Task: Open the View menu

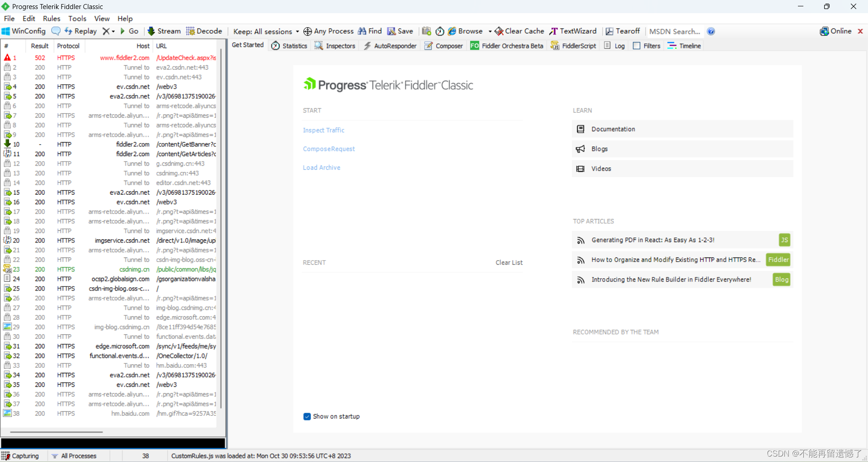Action: tap(102, 19)
